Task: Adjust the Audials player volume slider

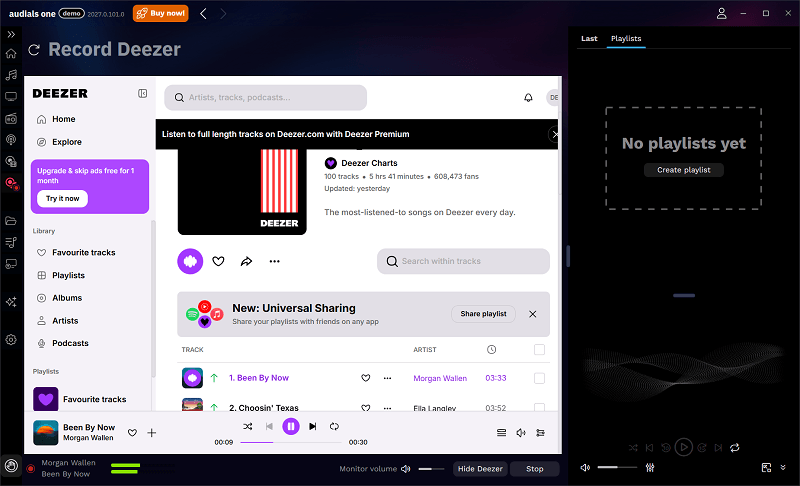Action: click(x=617, y=467)
